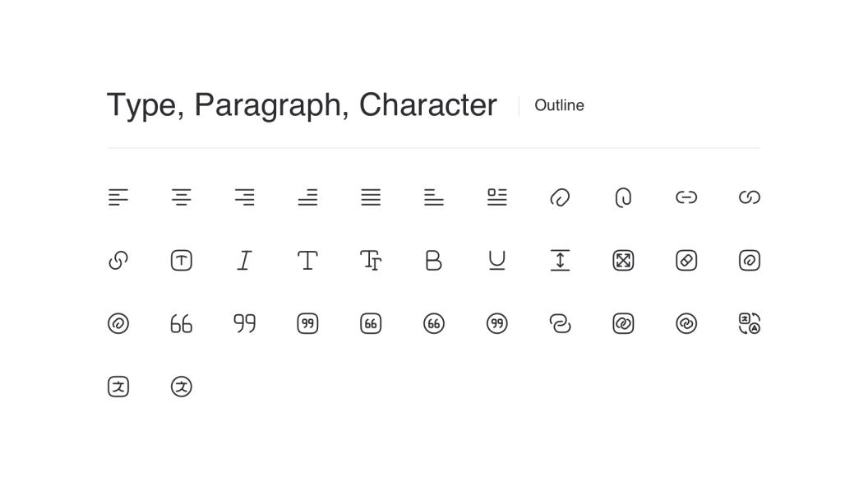Select the translate icon with letter A
Viewport: 868px width, 496px height.
750,324
